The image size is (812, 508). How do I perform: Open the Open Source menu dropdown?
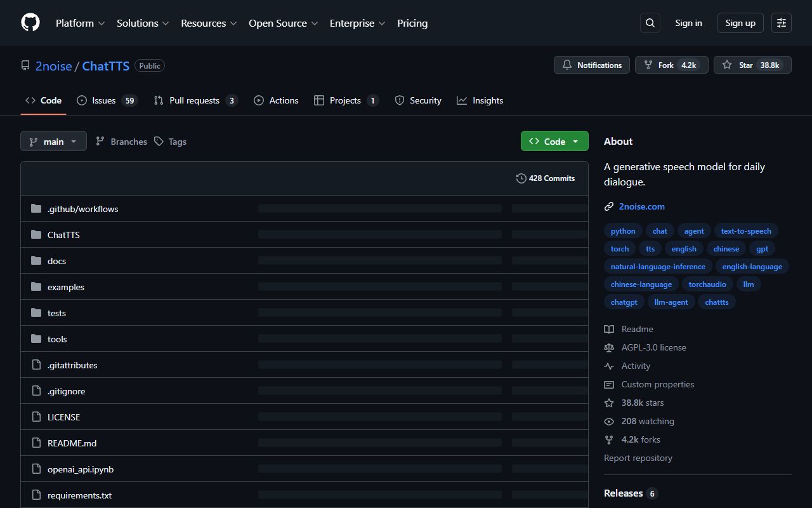point(283,23)
